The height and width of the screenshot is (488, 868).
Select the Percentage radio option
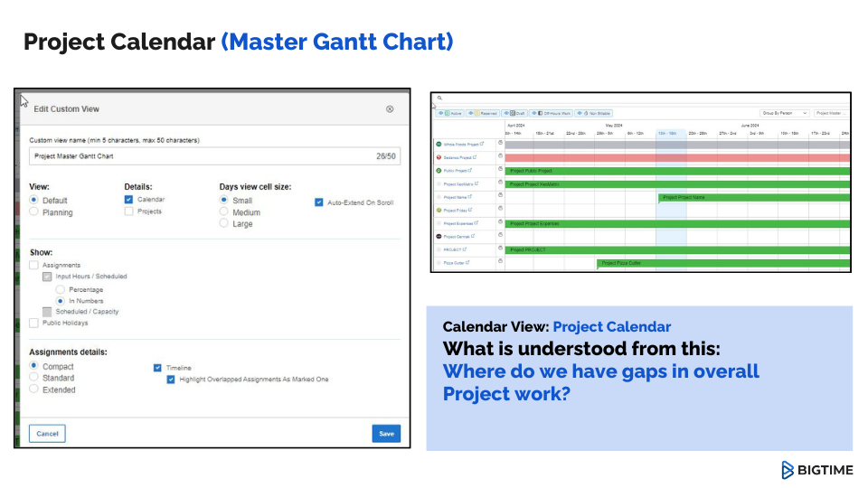pyautogui.click(x=60, y=289)
